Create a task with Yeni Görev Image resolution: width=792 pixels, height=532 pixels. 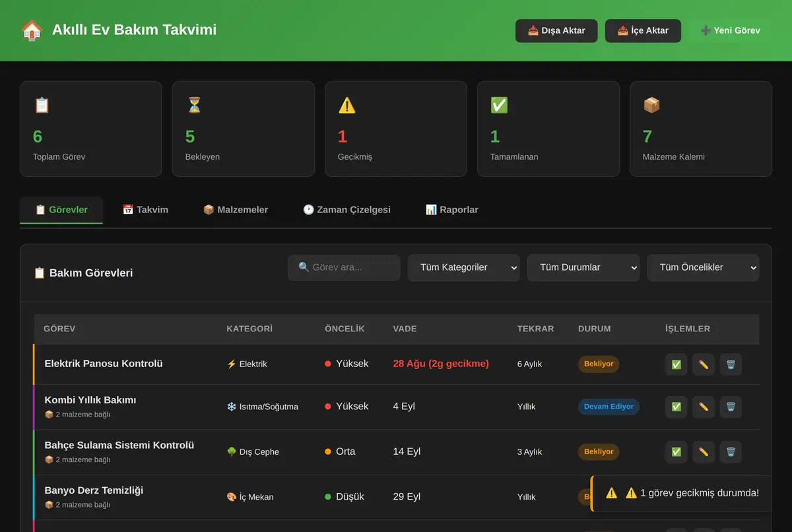pyautogui.click(x=731, y=31)
